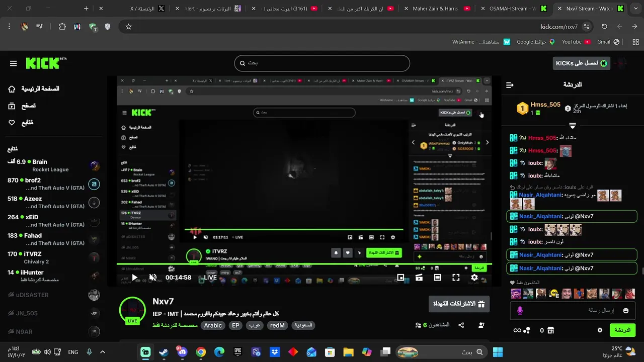Open player settings gear
644x362 pixels.
[x=474, y=278]
